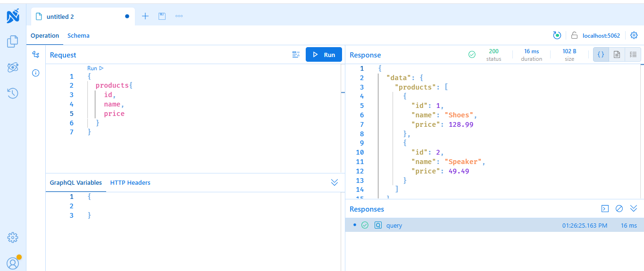Screen dimensions: 644x271
Task: Switch to the Schema tab
Action: point(78,35)
